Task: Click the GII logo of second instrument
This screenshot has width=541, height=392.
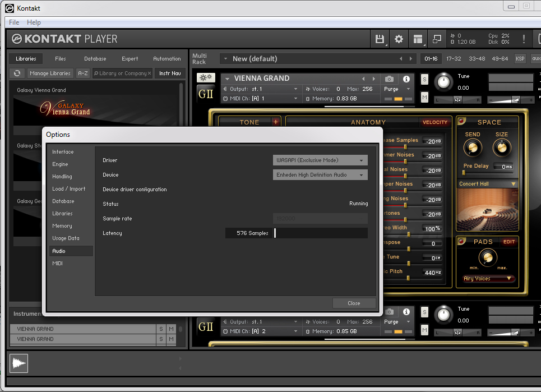Action: [206, 326]
